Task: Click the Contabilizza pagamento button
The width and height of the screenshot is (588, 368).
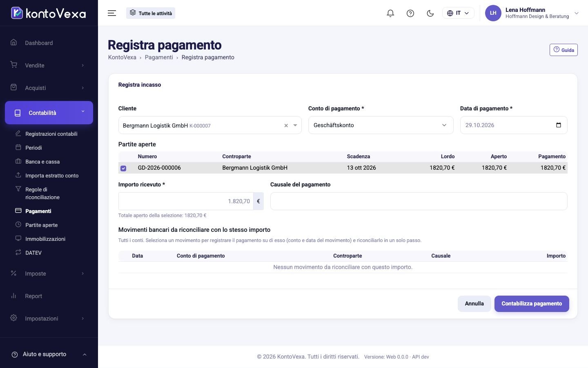Action: (532, 304)
